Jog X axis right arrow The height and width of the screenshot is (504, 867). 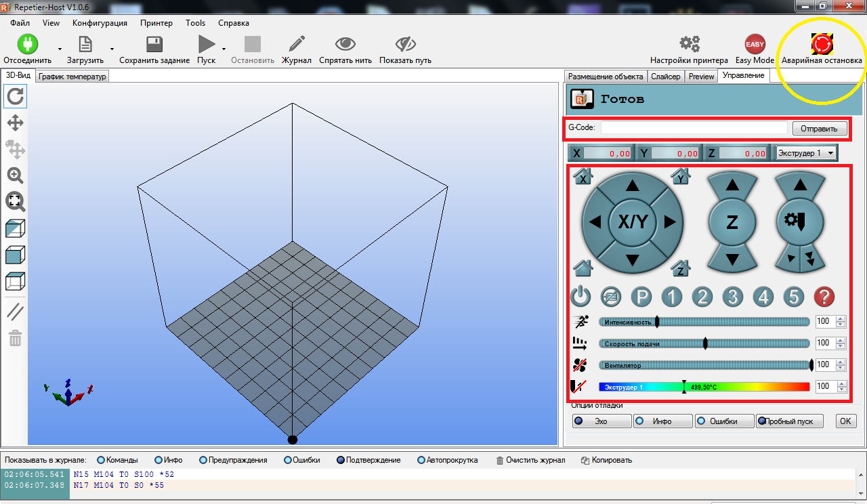(670, 222)
